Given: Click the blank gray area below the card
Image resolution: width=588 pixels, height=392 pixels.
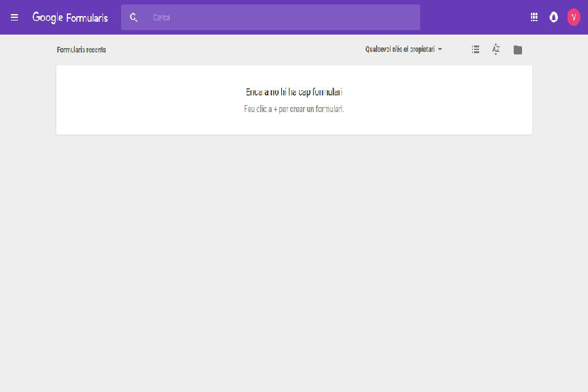Looking at the screenshot, I should pos(294,256).
